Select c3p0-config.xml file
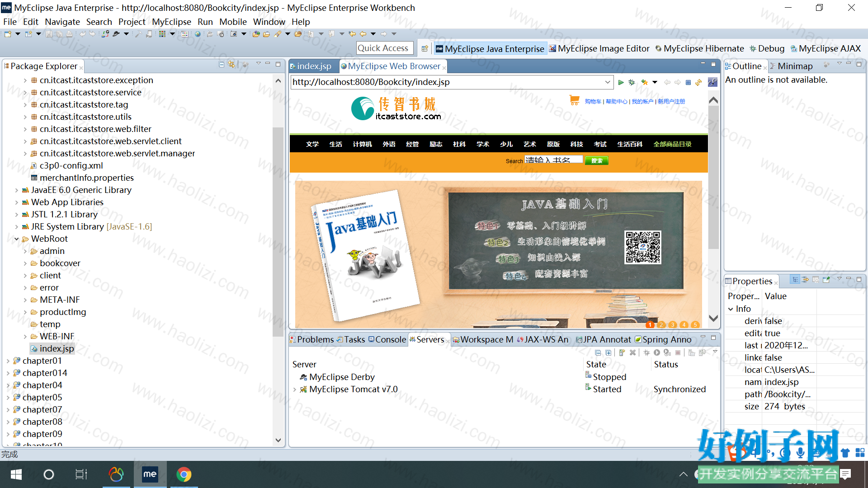Screen dimensions: 868x488 66,166
